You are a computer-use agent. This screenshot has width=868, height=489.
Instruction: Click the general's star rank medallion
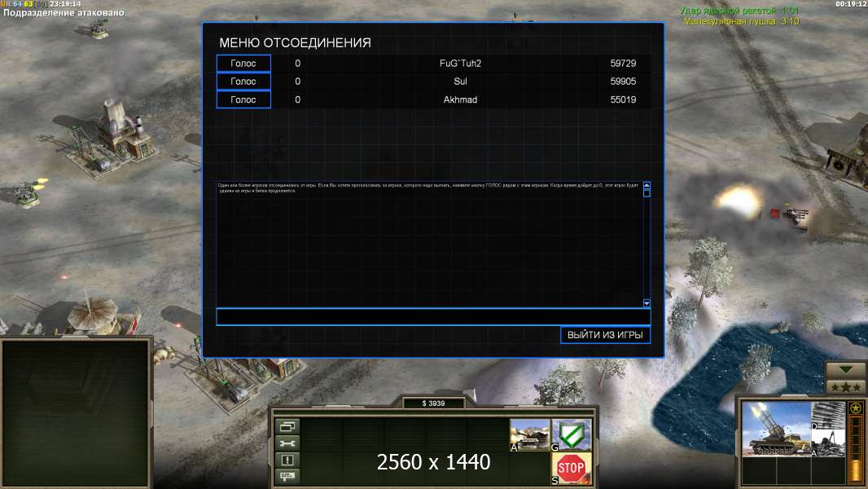pyautogui.click(x=857, y=408)
